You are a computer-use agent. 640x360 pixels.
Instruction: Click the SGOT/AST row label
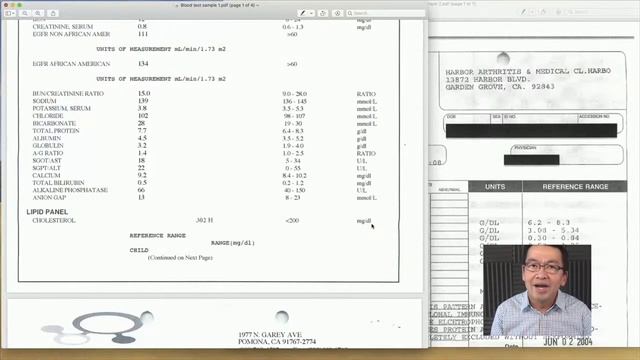pyautogui.click(x=47, y=160)
